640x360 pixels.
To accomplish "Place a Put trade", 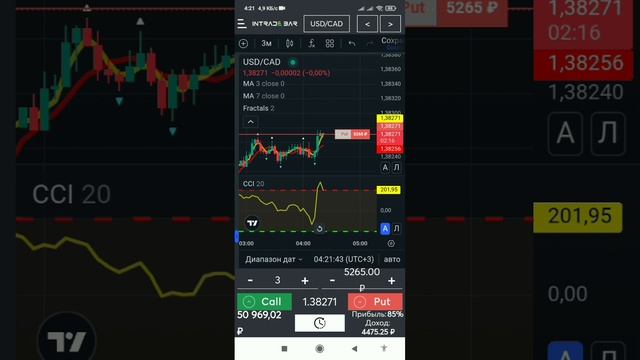I will click(375, 302).
